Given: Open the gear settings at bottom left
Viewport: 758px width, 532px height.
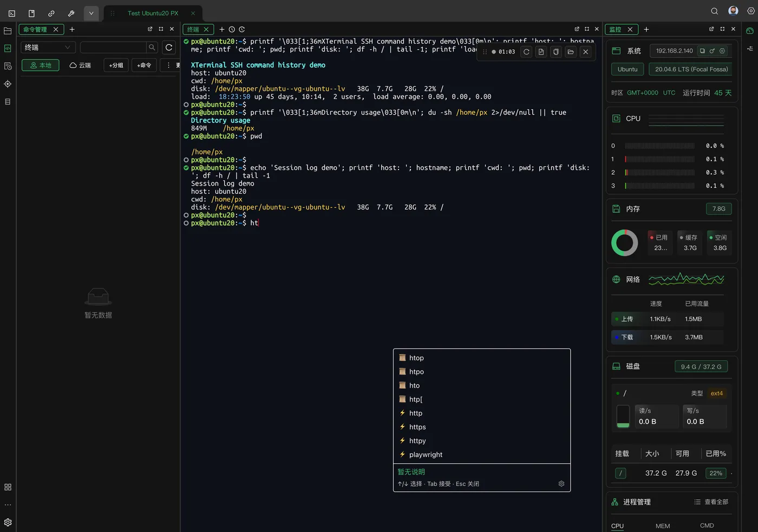Looking at the screenshot, I should [x=8, y=522].
